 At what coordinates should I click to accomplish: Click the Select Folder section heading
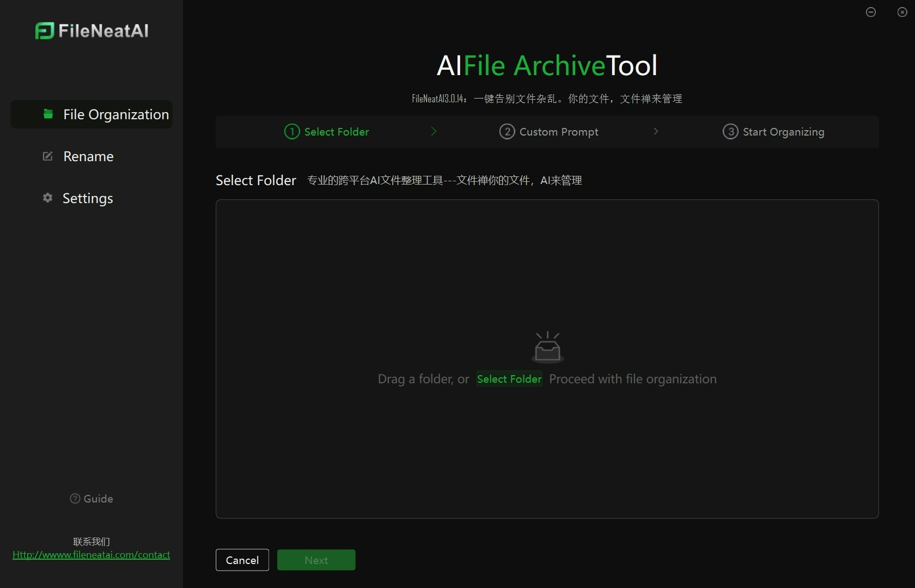click(x=256, y=180)
